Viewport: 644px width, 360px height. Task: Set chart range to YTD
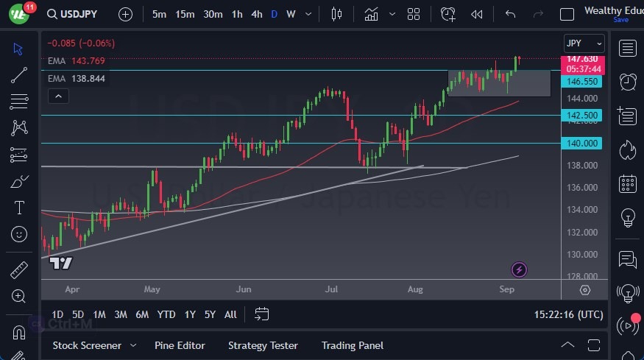click(166, 314)
